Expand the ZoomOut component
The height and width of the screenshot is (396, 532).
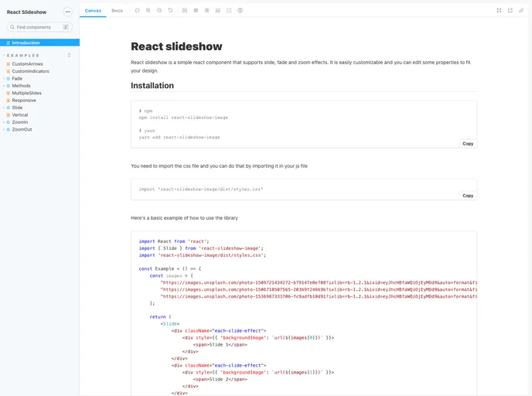click(22, 130)
